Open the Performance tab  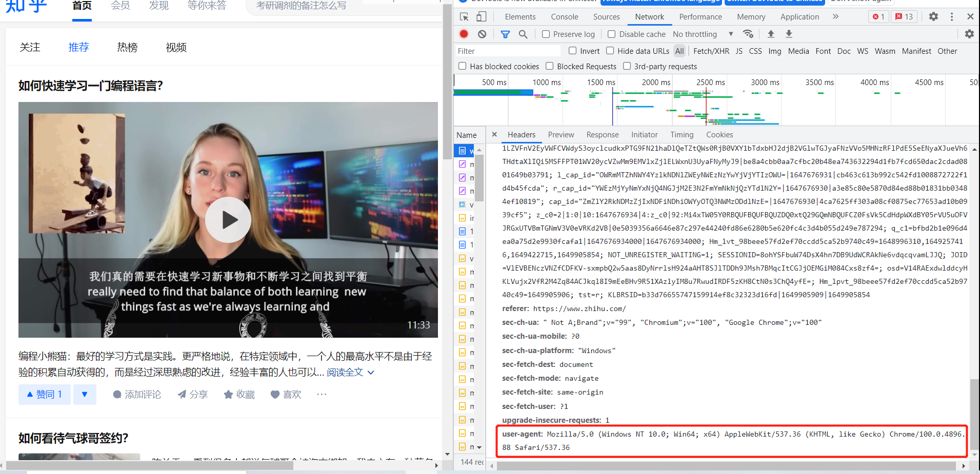pos(701,16)
